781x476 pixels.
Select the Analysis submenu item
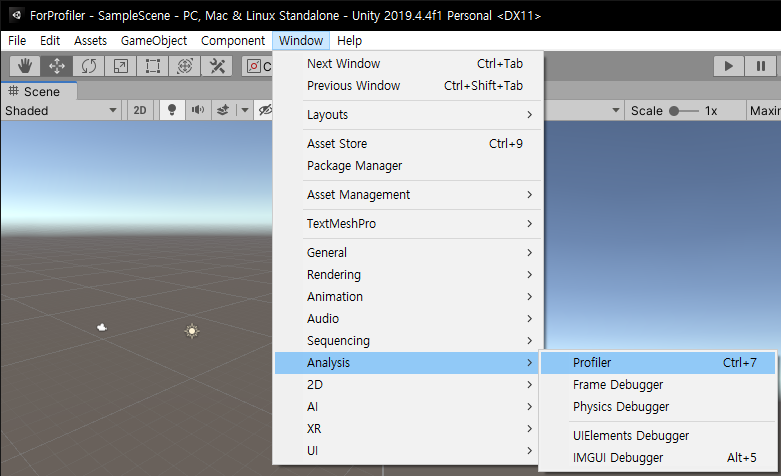pos(408,362)
